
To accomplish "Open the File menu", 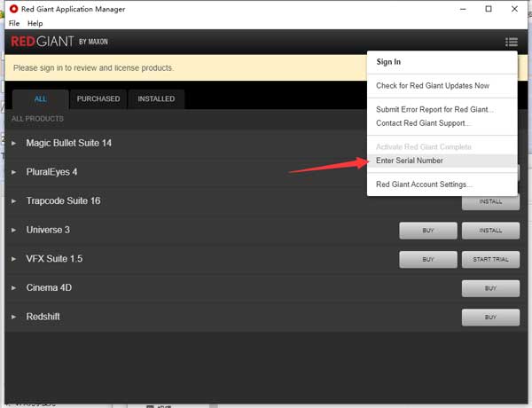I will (x=13, y=23).
